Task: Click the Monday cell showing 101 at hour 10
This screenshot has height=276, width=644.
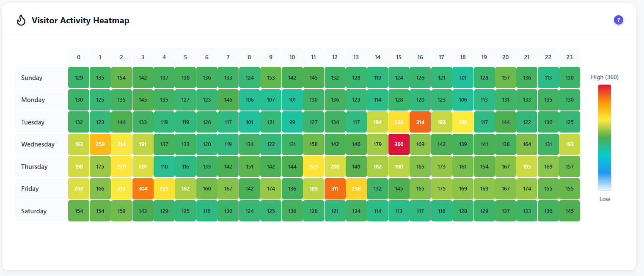Action: (292, 99)
